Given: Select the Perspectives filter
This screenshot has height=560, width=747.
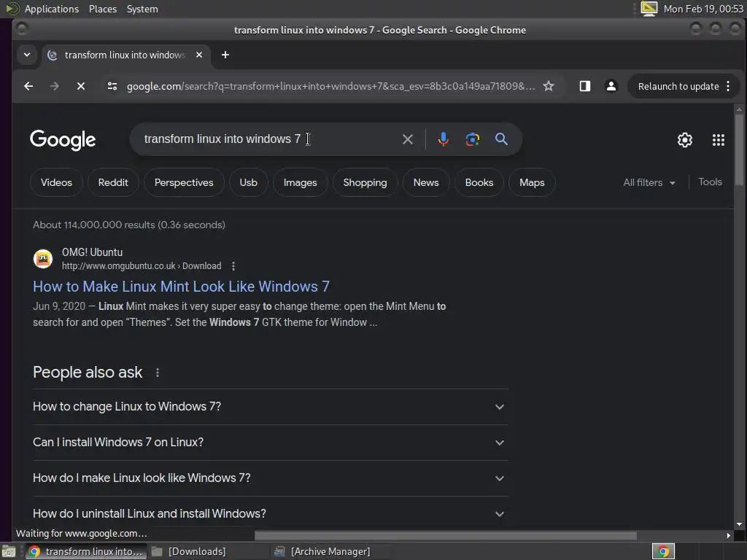Looking at the screenshot, I should (x=184, y=183).
